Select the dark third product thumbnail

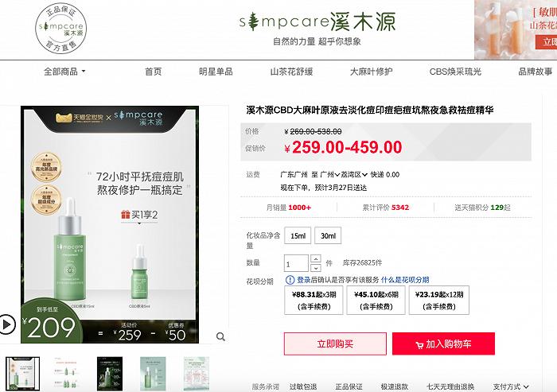click(x=110, y=374)
